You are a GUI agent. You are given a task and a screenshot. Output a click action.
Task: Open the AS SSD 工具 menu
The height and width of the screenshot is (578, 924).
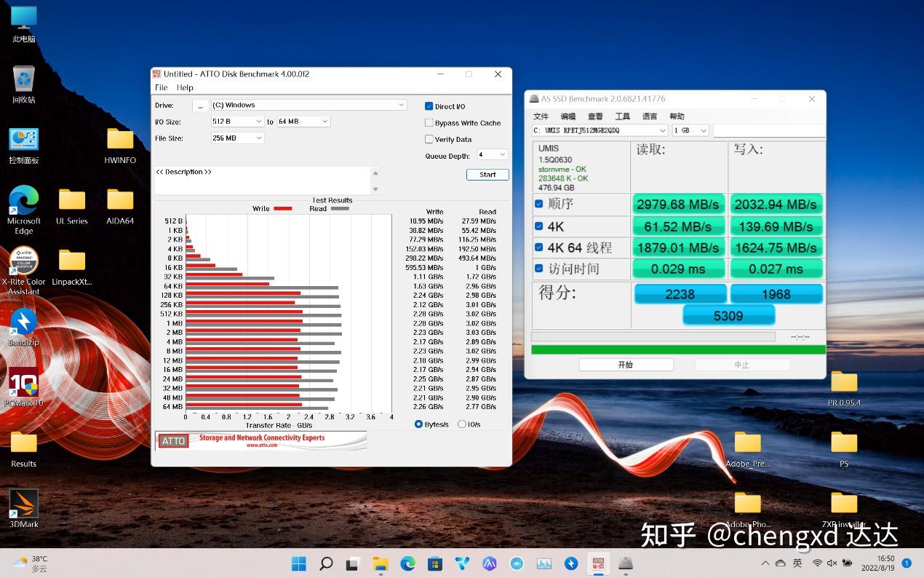tap(622, 116)
